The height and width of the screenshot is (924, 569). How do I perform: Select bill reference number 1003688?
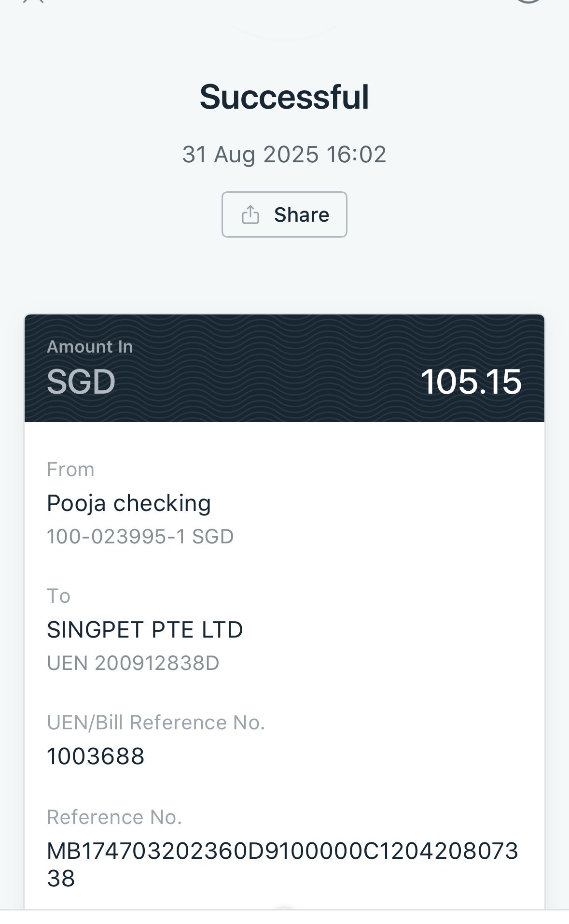click(96, 756)
